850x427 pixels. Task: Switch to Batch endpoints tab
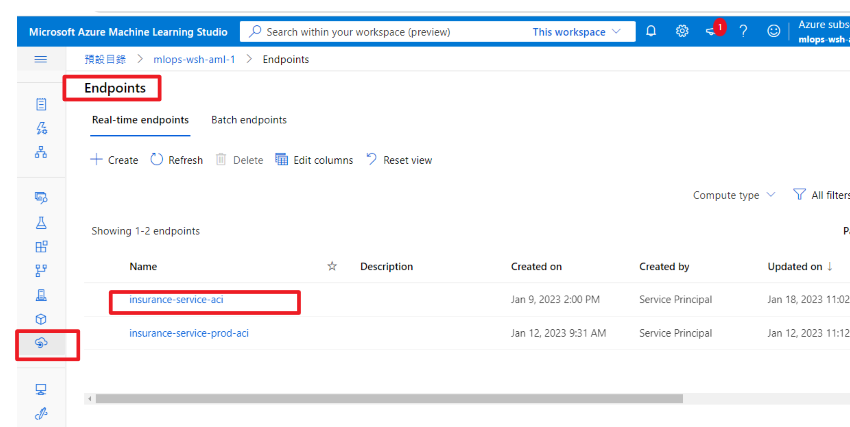click(x=249, y=120)
